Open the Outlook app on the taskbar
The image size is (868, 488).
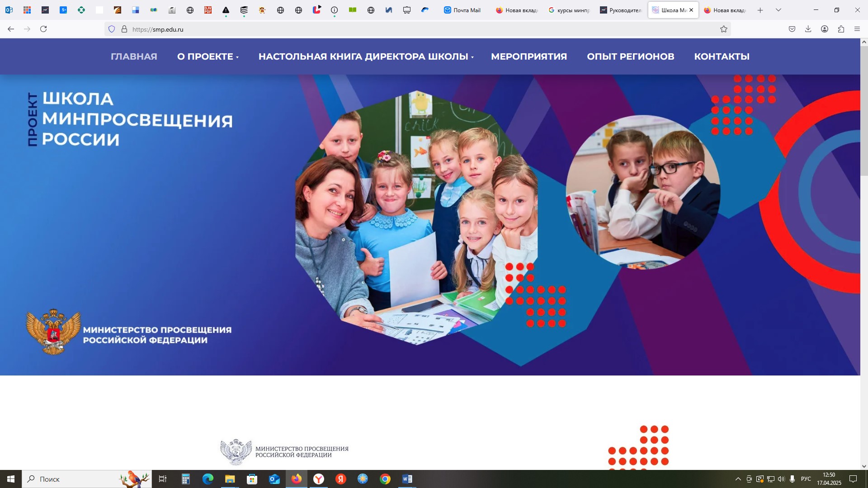(x=274, y=479)
